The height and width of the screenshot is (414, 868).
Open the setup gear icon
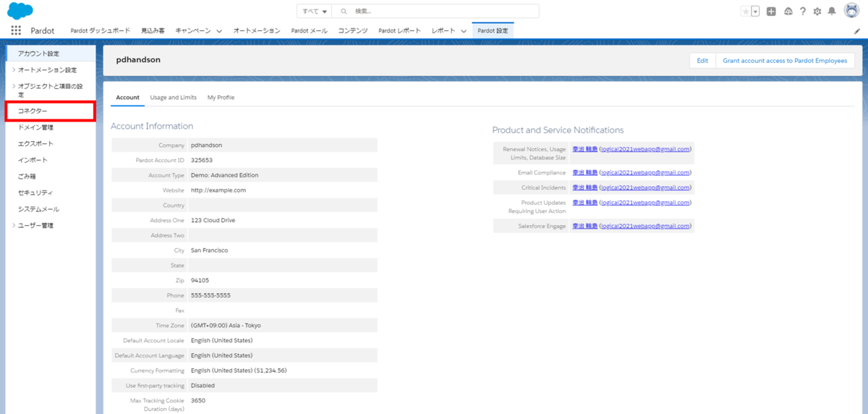click(x=817, y=12)
